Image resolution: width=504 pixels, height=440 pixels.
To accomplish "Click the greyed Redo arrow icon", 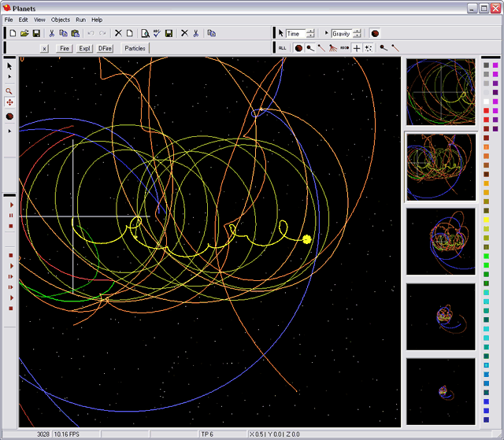I will click(102, 33).
